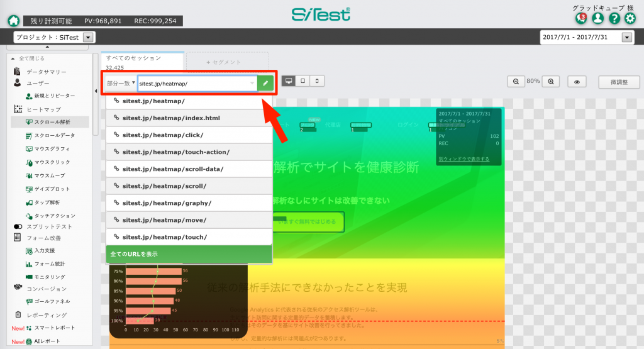Image resolution: width=644 pixels, height=349 pixels.
Task: Select マウスクリック in sidebar
Action: point(48,162)
